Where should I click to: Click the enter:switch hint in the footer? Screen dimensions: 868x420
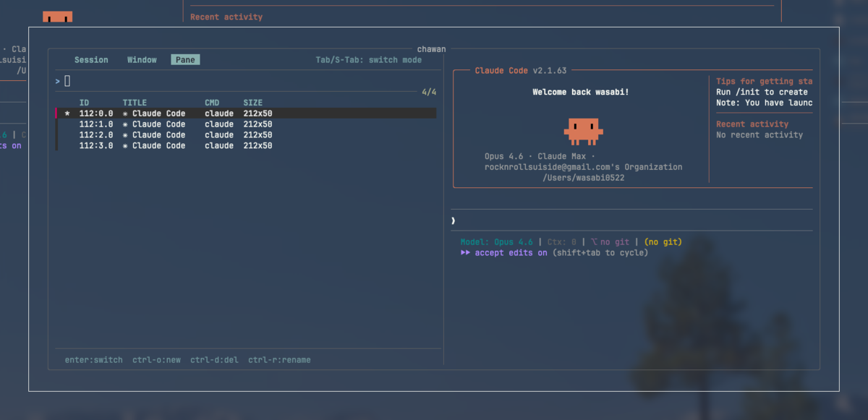pyautogui.click(x=94, y=360)
